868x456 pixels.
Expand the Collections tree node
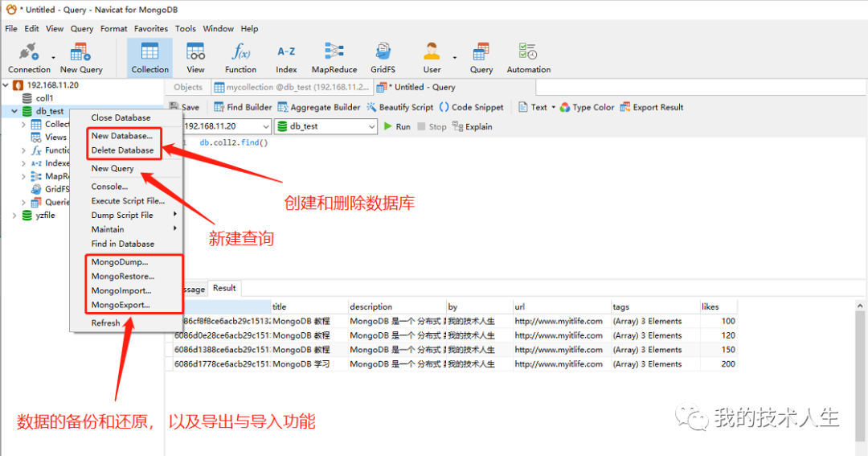point(23,124)
